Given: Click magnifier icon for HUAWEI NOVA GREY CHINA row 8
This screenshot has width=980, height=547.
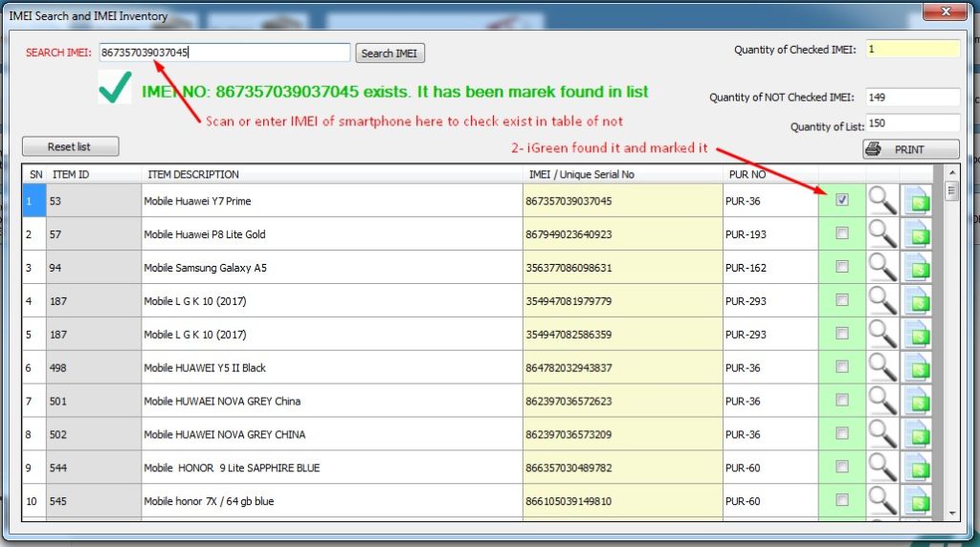Looking at the screenshot, I should click(882, 434).
